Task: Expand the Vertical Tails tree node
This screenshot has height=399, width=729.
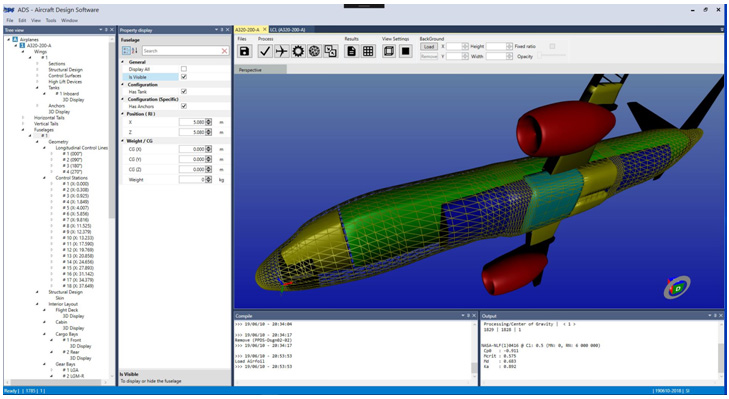Action: 23,124
